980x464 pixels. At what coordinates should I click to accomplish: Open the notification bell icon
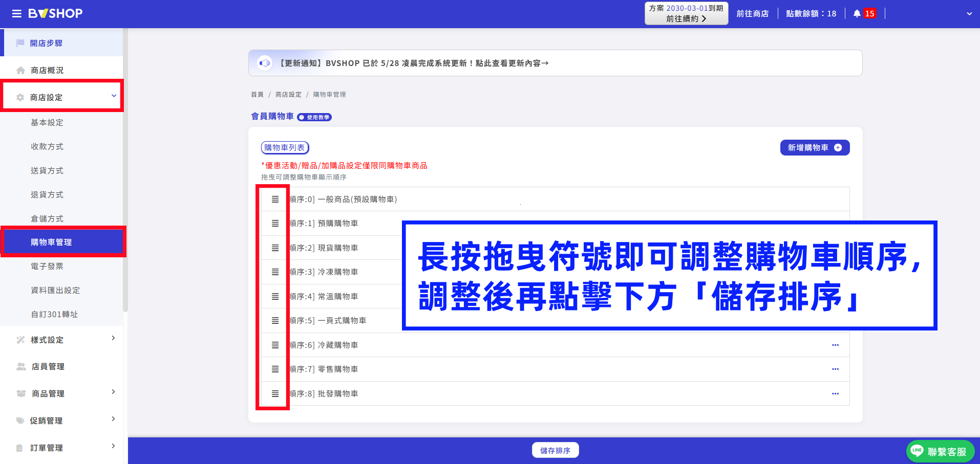coord(857,14)
